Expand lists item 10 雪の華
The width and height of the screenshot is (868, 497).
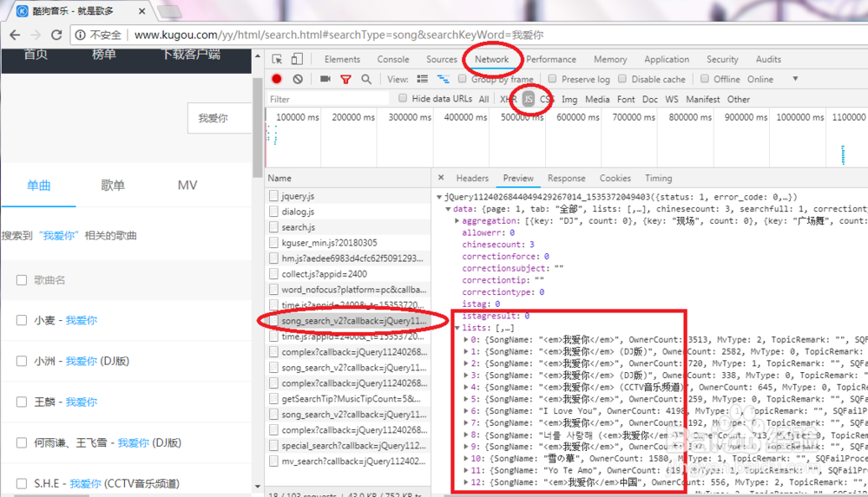466,458
